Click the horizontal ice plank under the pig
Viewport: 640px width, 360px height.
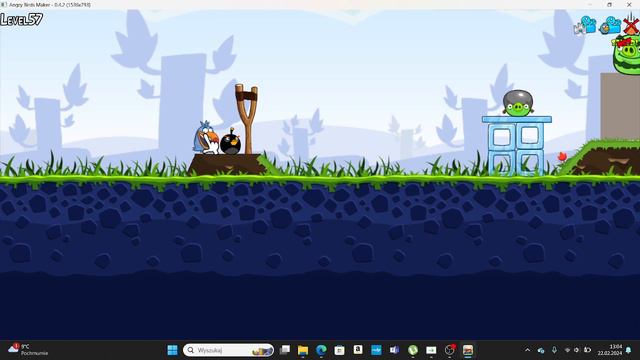click(x=517, y=120)
